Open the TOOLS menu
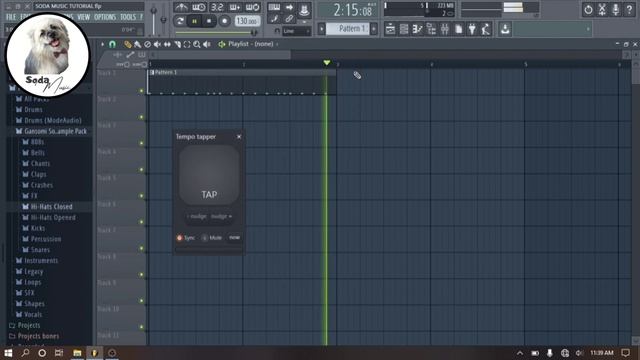The image size is (640, 360). pyautogui.click(x=128, y=17)
